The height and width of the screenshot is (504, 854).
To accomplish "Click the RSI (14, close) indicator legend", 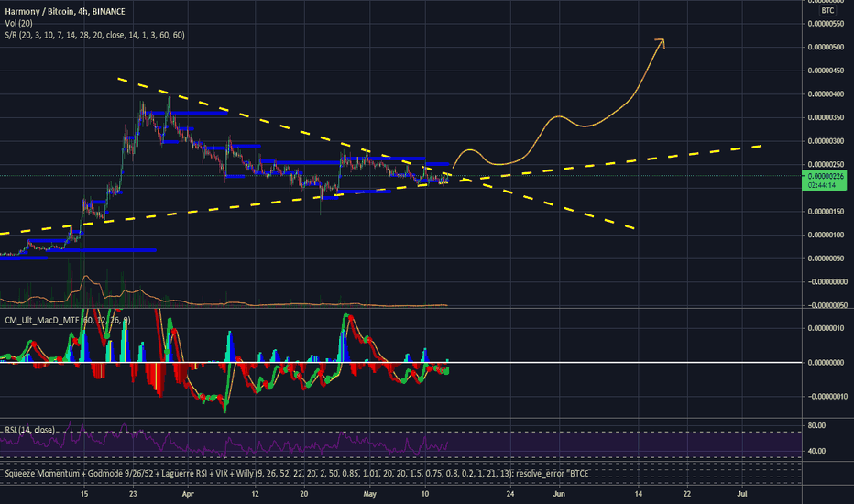I will coord(30,430).
